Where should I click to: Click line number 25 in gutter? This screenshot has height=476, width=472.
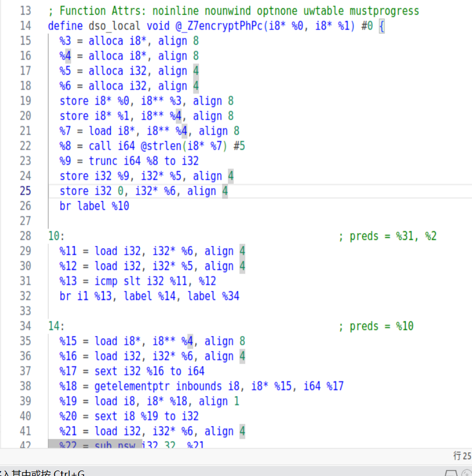[25, 191]
